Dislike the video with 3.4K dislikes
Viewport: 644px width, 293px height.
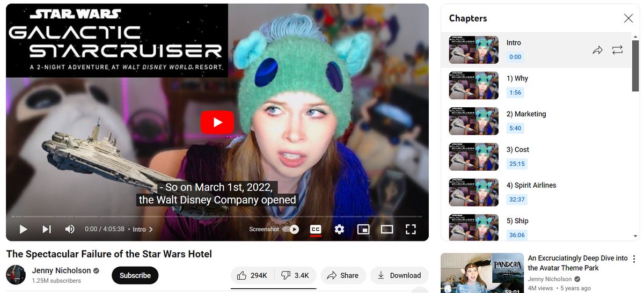point(296,275)
